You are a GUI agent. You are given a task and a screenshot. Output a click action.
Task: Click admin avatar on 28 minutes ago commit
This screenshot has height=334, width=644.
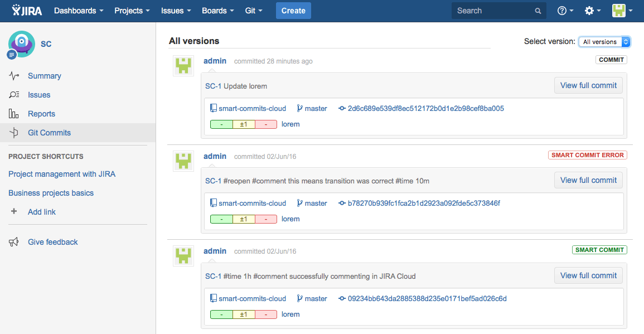click(183, 66)
